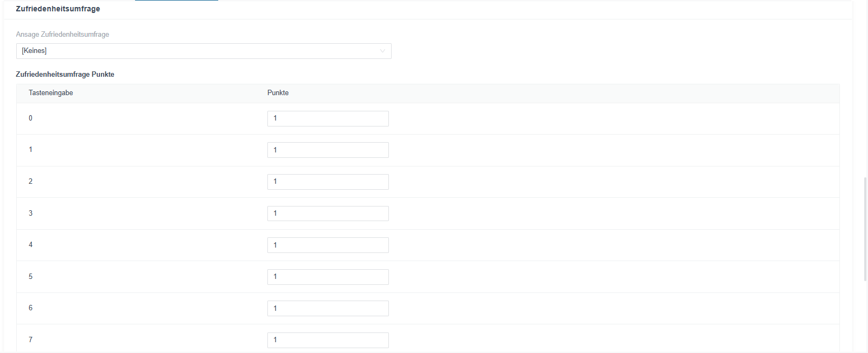This screenshot has width=868, height=353.
Task: Edit the Punkte field for key 3
Action: coord(328,214)
